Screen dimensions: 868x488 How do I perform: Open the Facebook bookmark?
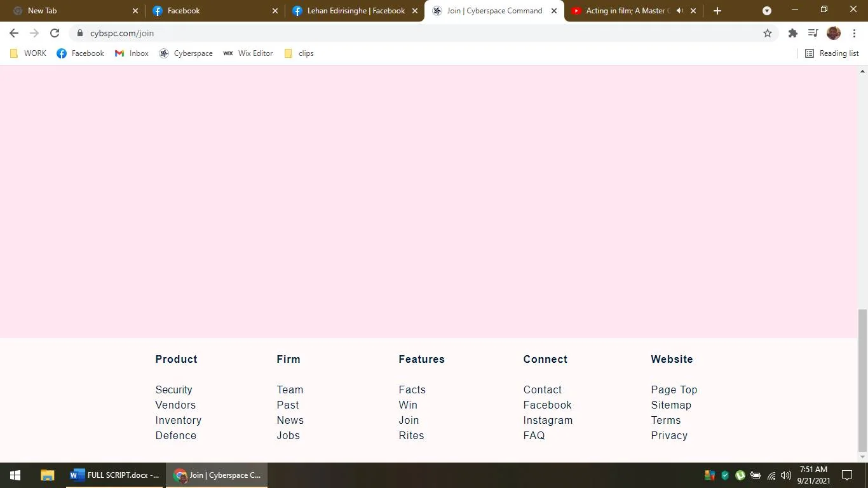80,53
